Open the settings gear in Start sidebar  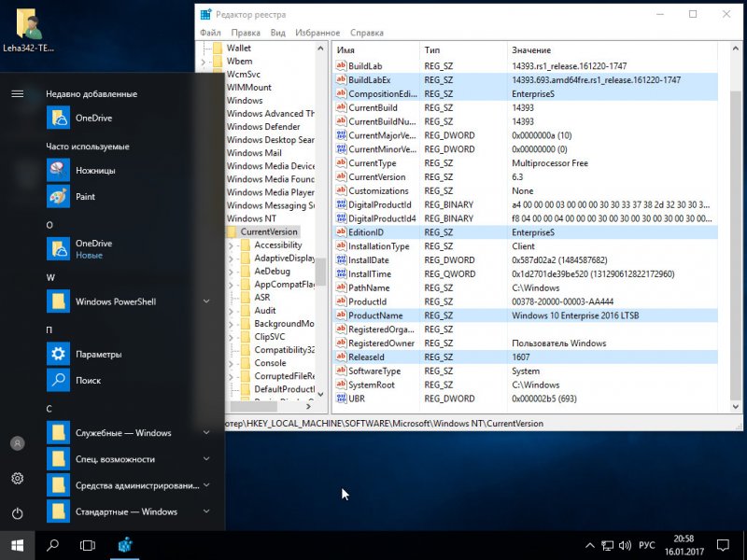(17, 478)
